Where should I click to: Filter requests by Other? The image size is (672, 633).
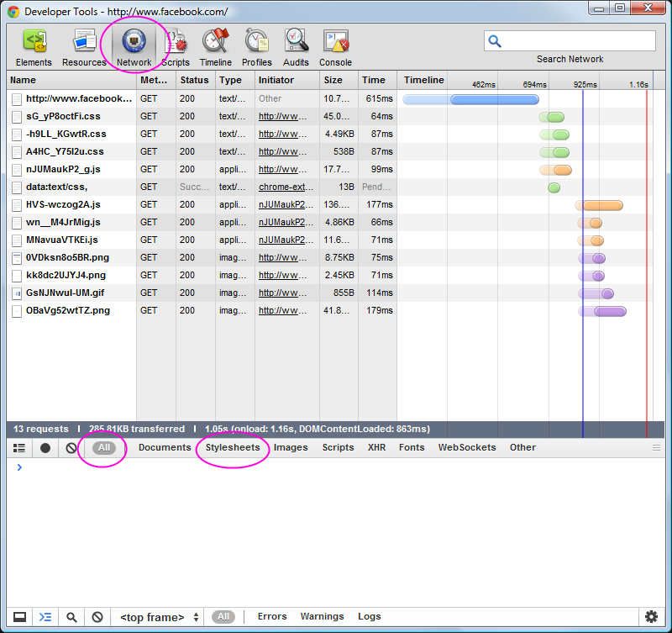point(522,447)
